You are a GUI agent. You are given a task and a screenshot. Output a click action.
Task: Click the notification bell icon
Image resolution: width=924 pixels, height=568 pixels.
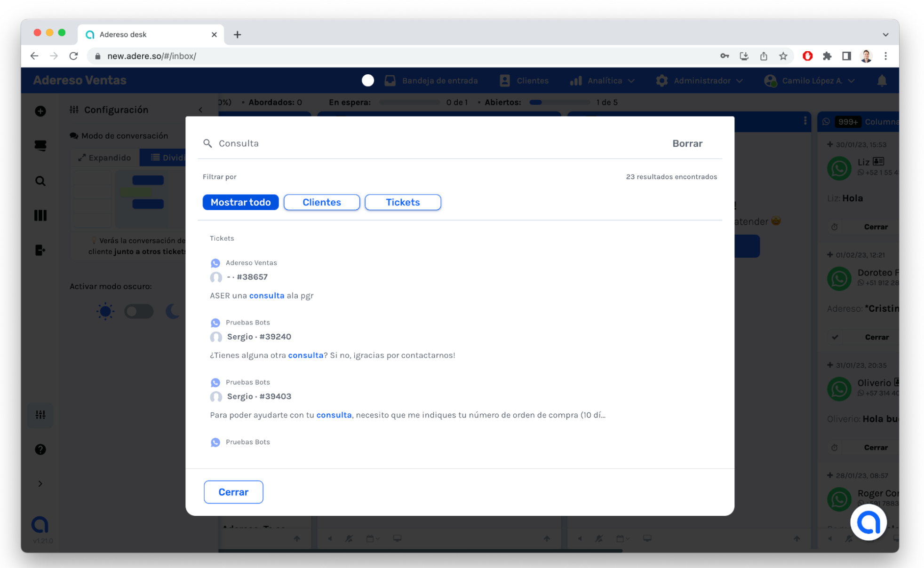tap(882, 80)
